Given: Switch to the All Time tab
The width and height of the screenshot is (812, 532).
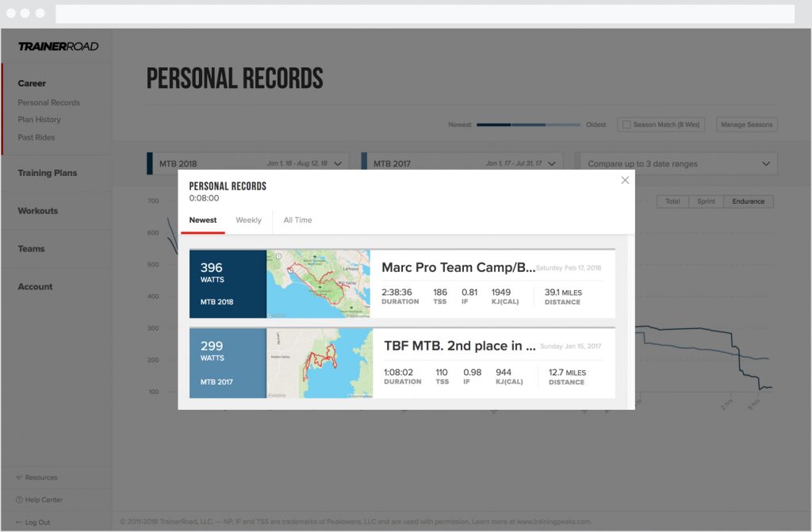Looking at the screenshot, I should pos(297,220).
